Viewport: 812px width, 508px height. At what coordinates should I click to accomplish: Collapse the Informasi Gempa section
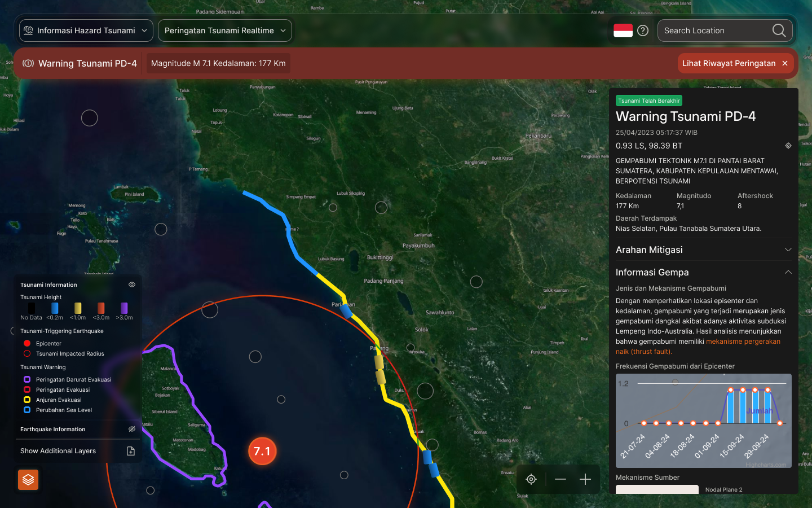pos(788,272)
